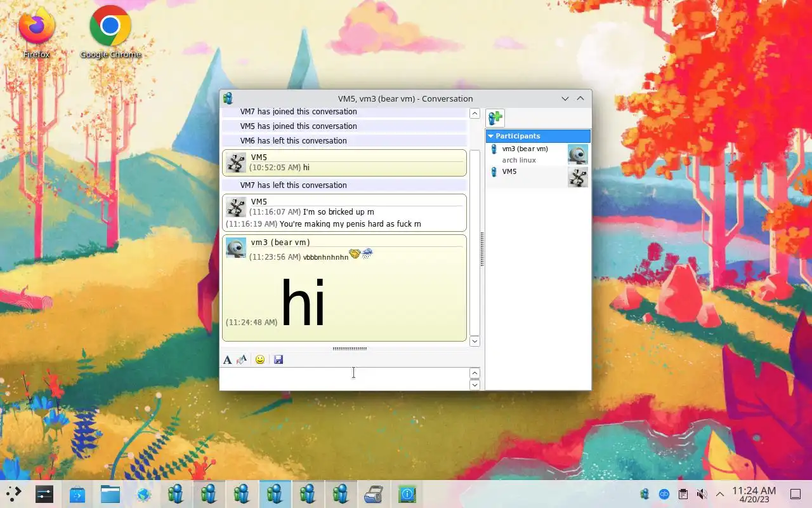Click the conversation window title text
The width and height of the screenshot is (812, 508).
pyautogui.click(x=405, y=98)
